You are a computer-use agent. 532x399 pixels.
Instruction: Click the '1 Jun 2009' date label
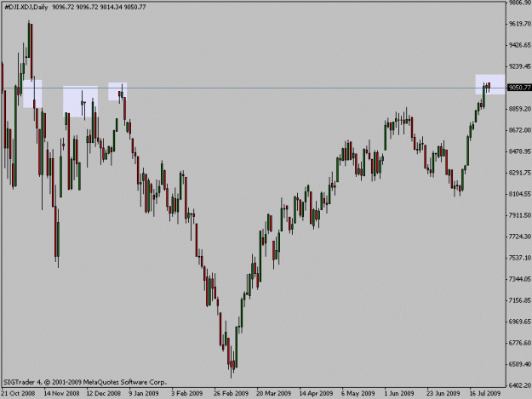pyautogui.click(x=399, y=394)
